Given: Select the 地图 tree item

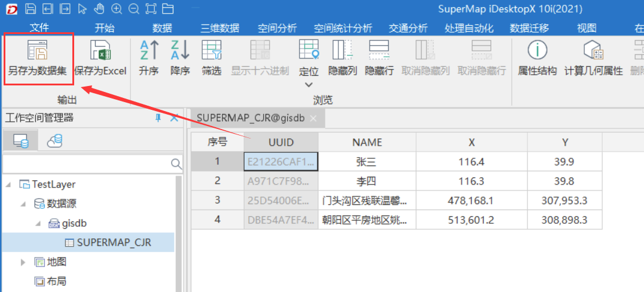Looking at the screenshot, I should click(50, 262).
